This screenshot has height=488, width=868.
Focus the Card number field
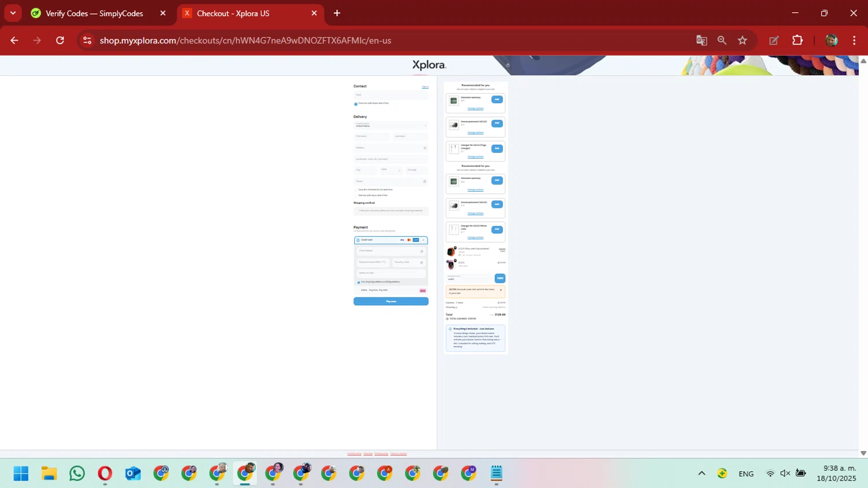click(x=391, y=251)
